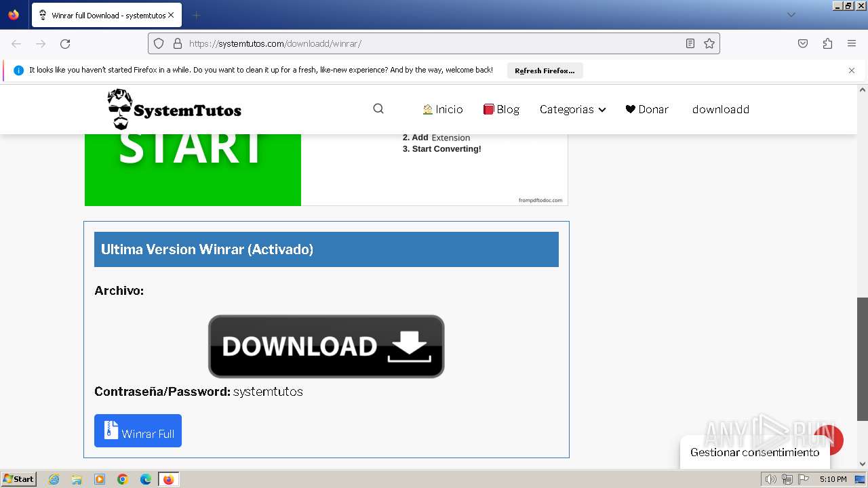
Task: Toggle reader view icon in address bar
Action: click(690, 43)
